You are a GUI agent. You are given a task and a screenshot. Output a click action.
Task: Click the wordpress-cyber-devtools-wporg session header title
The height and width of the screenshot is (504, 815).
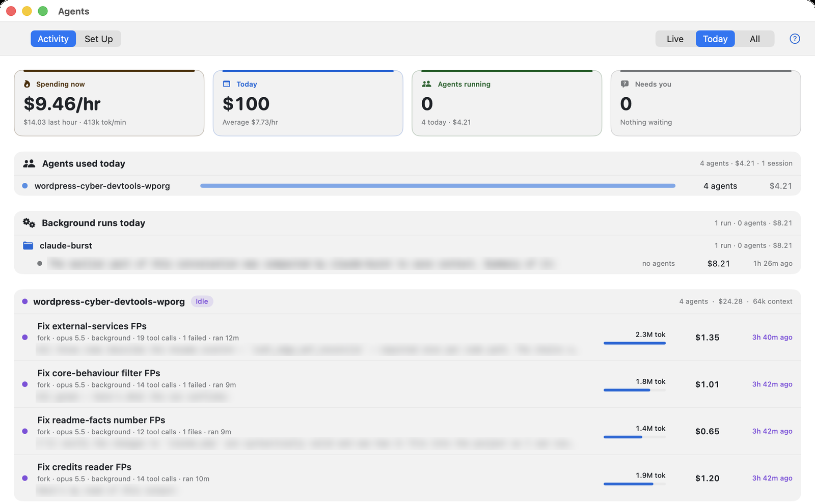[109, 301]
